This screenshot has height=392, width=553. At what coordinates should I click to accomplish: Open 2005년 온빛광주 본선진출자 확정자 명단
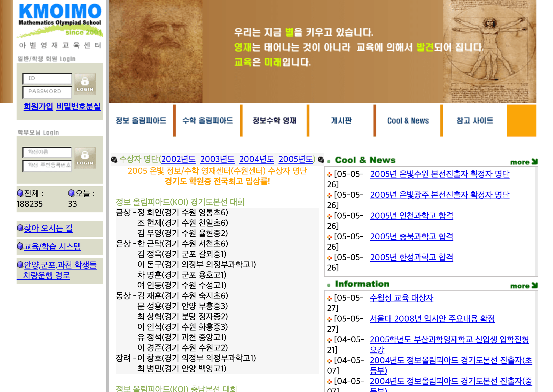pyautogui.click(x=440, y=195)
